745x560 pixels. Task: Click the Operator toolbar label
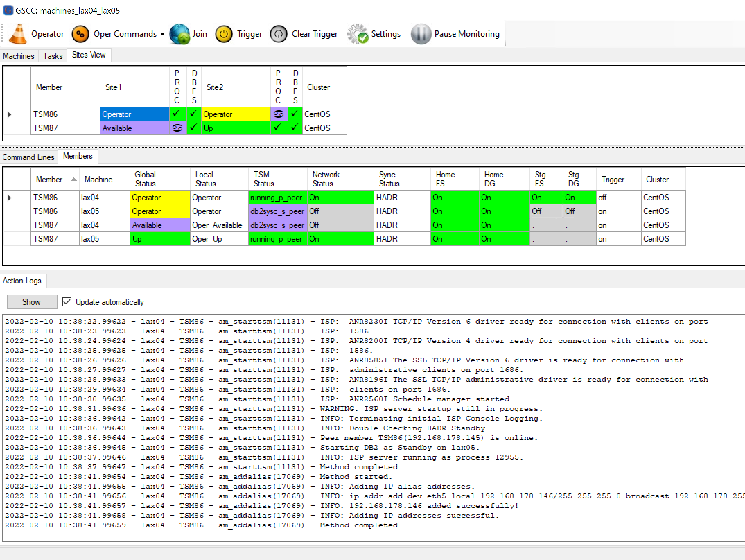[x=47, y=34]
